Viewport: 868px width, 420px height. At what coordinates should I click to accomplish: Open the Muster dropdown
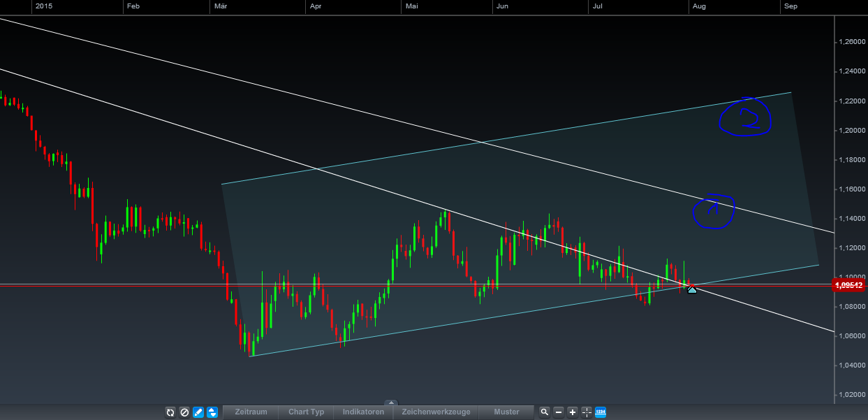(x=506, y=412)
